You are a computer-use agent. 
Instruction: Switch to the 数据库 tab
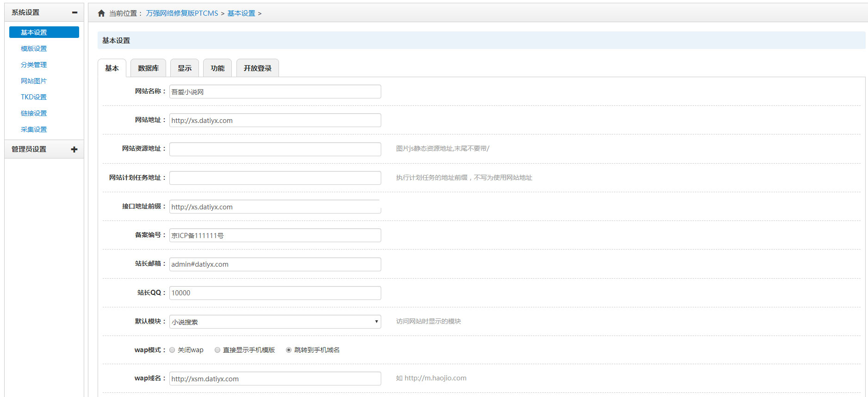click(148, 68)
